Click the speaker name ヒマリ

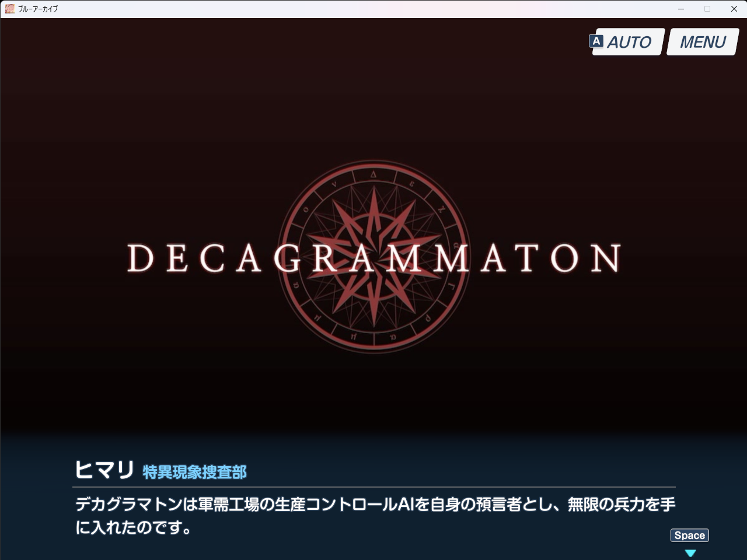coord(104,470)
